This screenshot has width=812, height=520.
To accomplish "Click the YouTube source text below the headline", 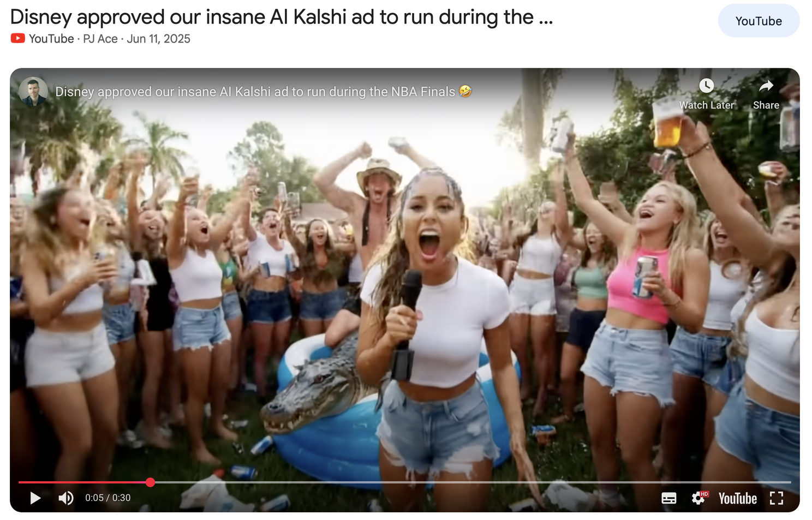I will pyautogui.click(x=51, y=39).
